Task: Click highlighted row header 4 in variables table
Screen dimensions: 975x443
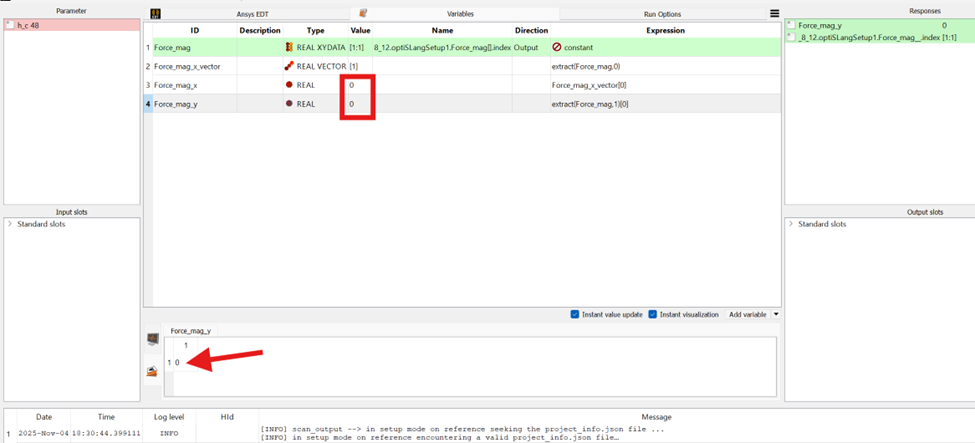Action: click(x=148, y=104)
